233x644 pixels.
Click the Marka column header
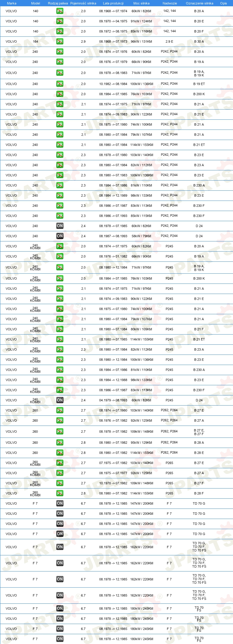pyautogui.click(x=12, y=3)
